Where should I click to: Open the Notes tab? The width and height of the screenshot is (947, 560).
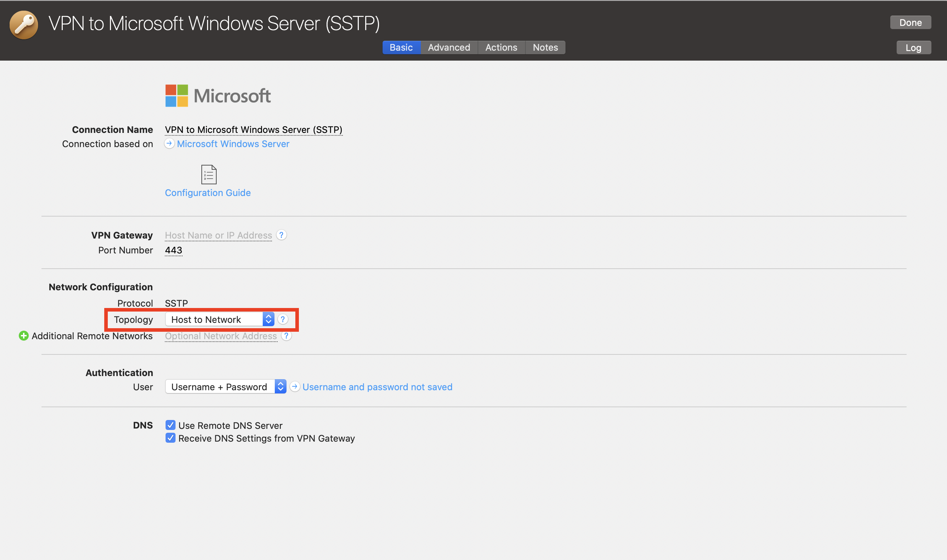[x=545, y=47]
